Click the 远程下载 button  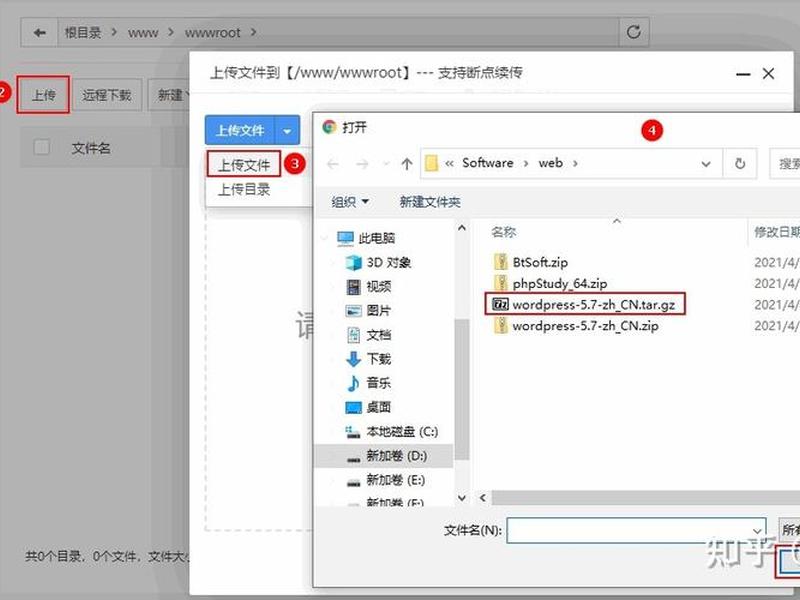(x=107, y=95)
